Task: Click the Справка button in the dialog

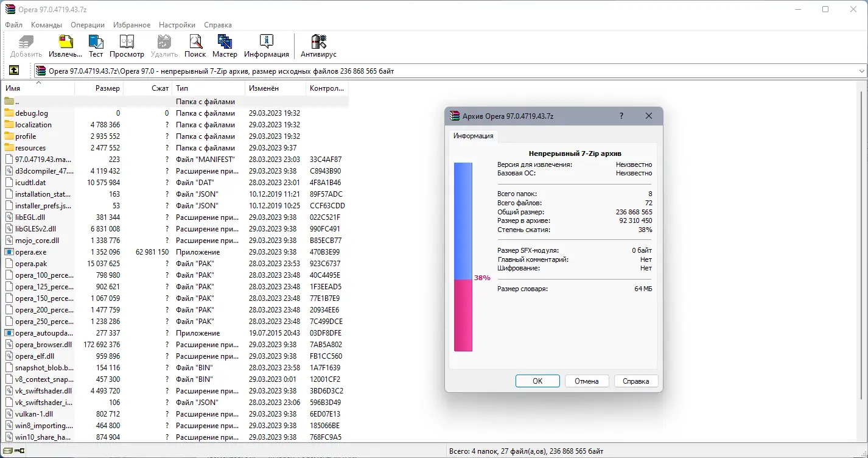Action: [636, 381]
